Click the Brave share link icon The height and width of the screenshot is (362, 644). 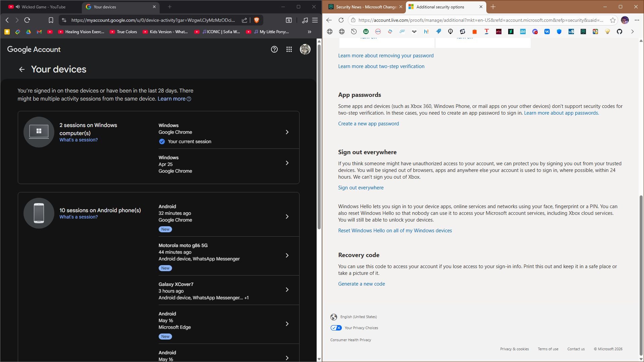[x=245, y=20]
